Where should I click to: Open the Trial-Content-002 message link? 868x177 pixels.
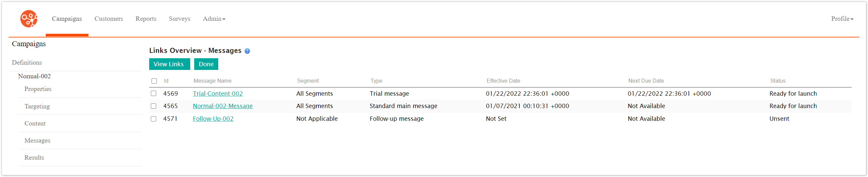tap(217, 94)
